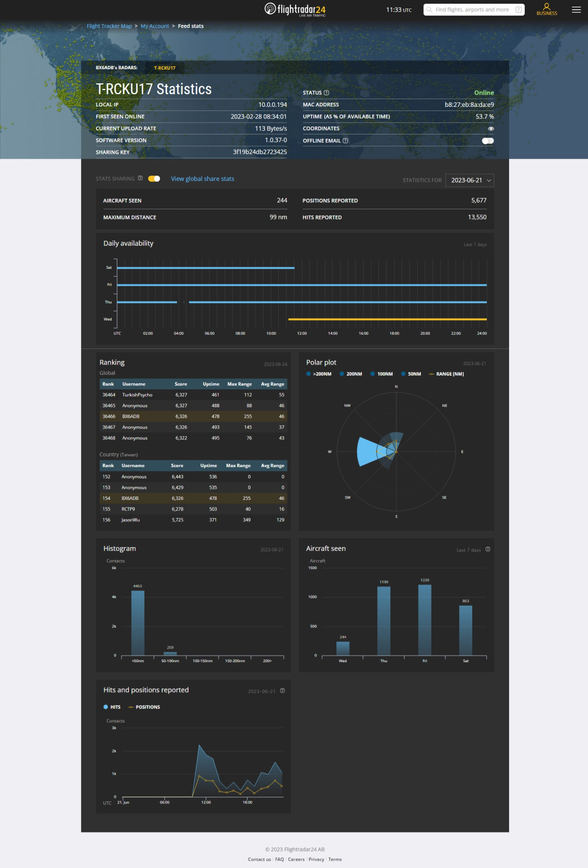Toggle 100NM polar plot legend
Viewport: 588px width, 868px height.
[382, 374]
